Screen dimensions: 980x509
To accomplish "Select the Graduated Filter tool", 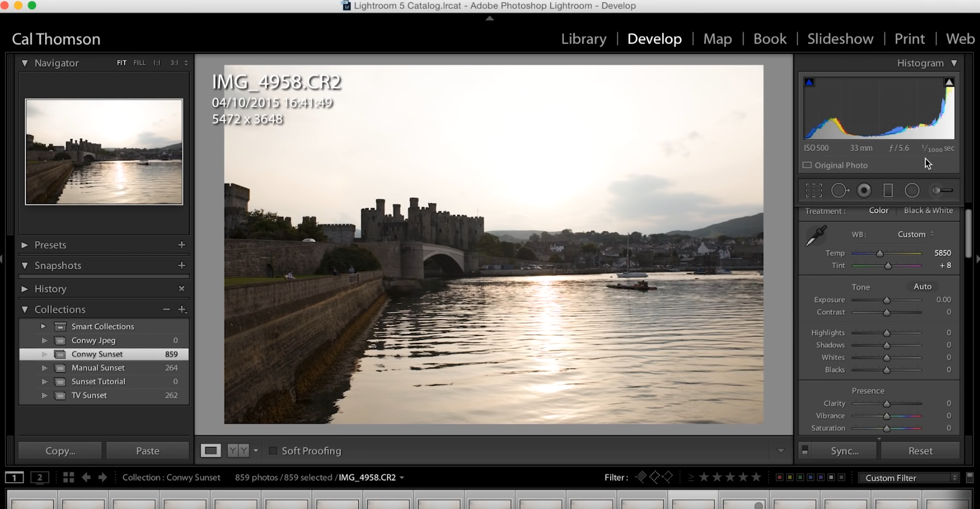I will (888, 191).
